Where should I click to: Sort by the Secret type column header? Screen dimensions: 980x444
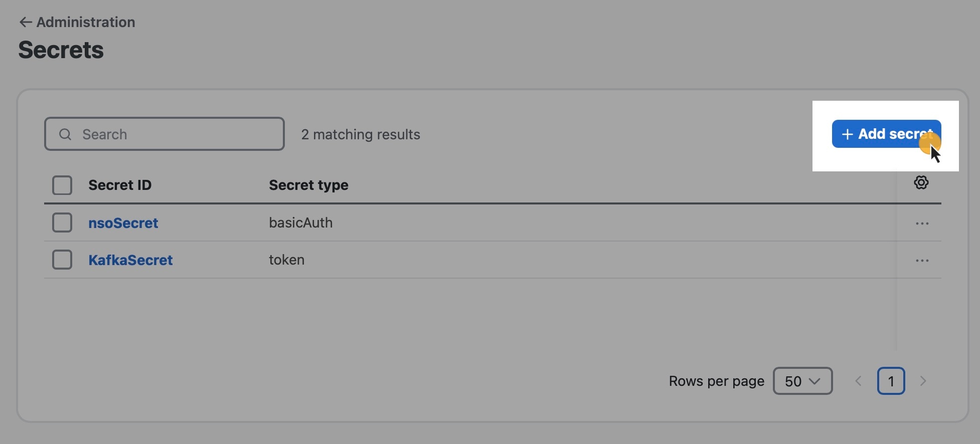coord(308,185)
